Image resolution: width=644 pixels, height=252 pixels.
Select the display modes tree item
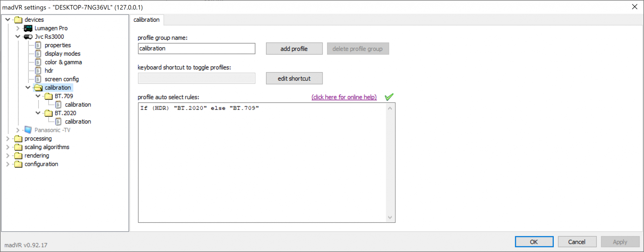click(x=63, y=54)
